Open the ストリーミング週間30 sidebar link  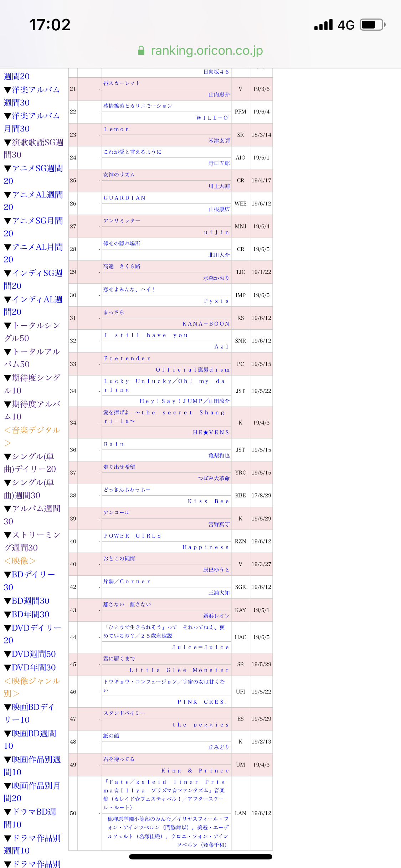click(32, 541)
